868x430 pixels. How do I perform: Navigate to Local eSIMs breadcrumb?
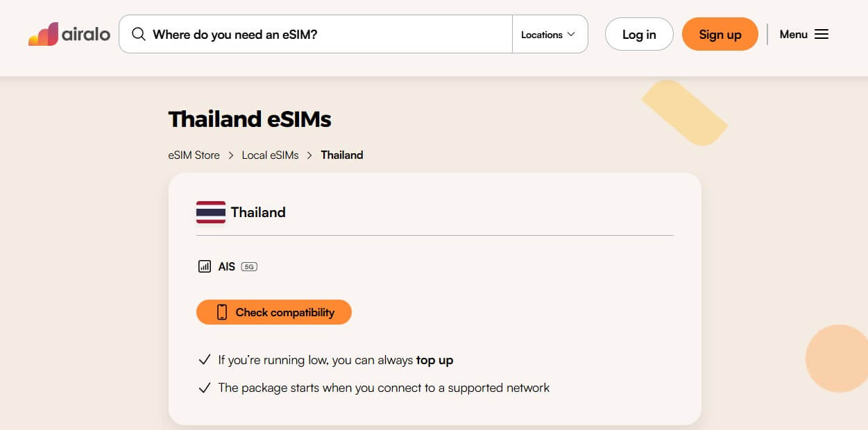[x=270, y=155]
